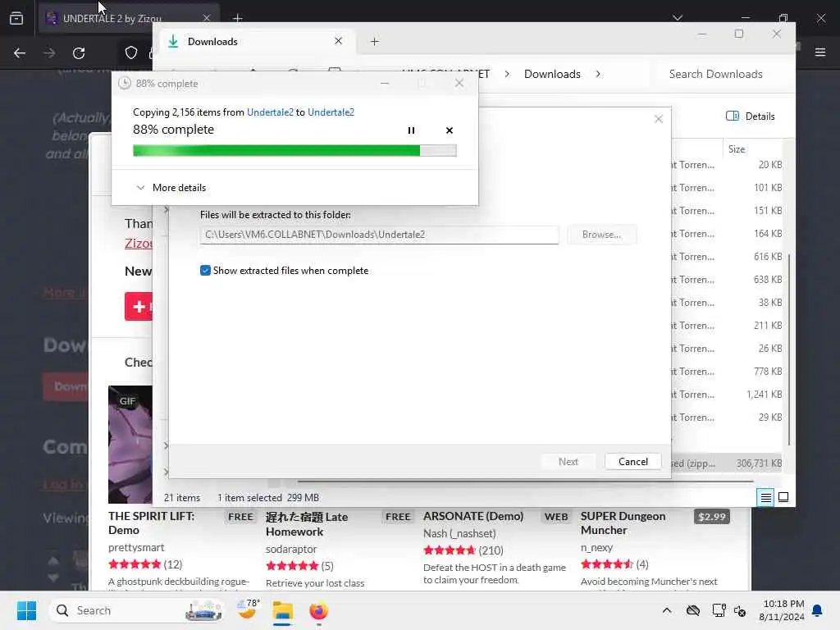Sort by the Size column header

pos(737,149)
